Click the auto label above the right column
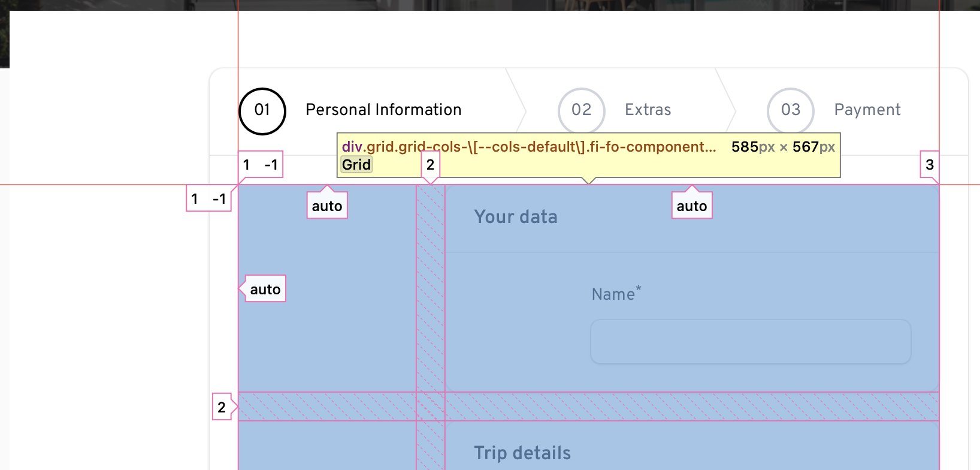 [692, 206]
